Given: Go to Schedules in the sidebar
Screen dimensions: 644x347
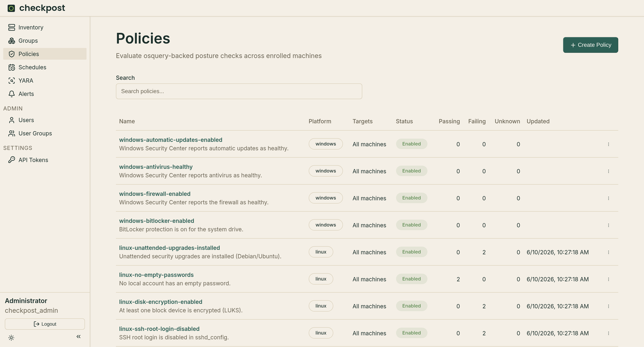Looking at the screenshot, I should 45,67.
